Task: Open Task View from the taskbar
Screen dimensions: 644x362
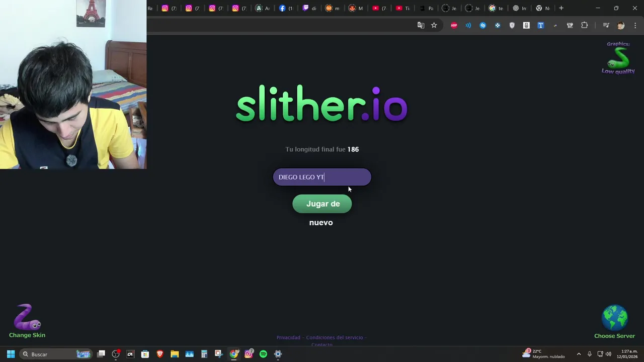Action: 101,354
